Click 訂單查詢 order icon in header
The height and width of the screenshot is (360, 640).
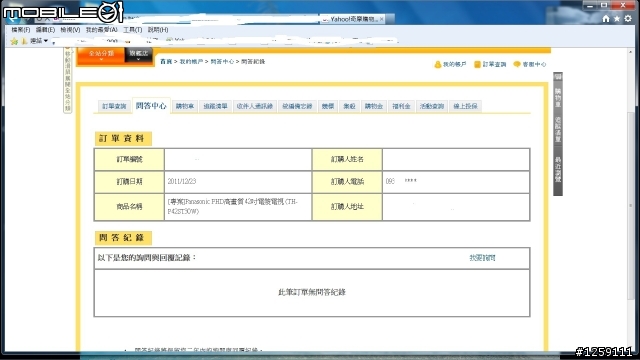click(477, 64)
